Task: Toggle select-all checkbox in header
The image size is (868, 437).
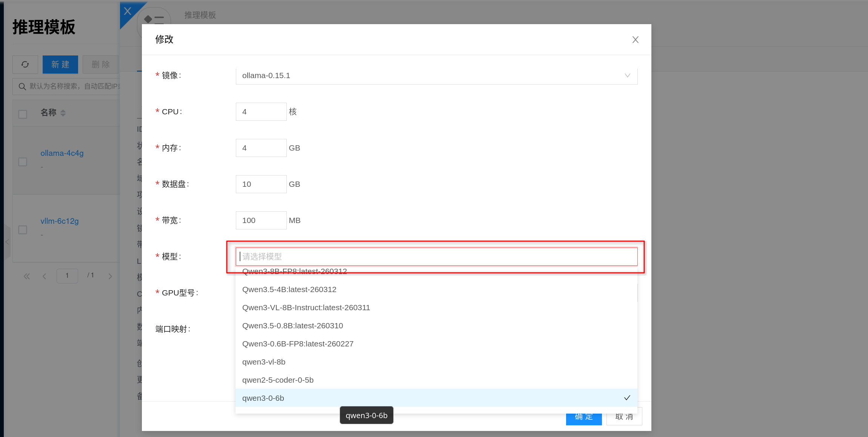Action: (23, 114)
